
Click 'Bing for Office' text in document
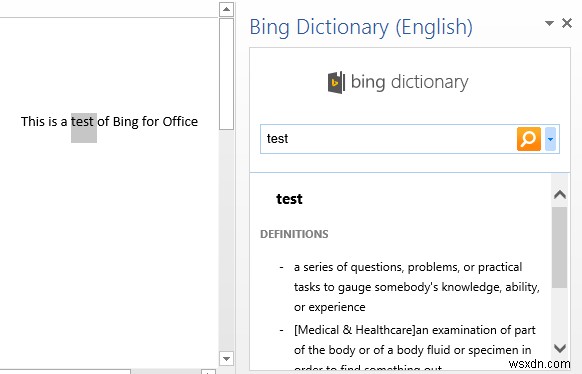pyautogui.click(x=155, y=122)
